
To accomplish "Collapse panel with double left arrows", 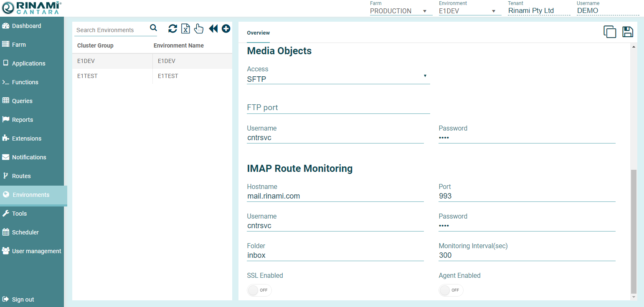I will pyautogui.click(x=213, y=28).
